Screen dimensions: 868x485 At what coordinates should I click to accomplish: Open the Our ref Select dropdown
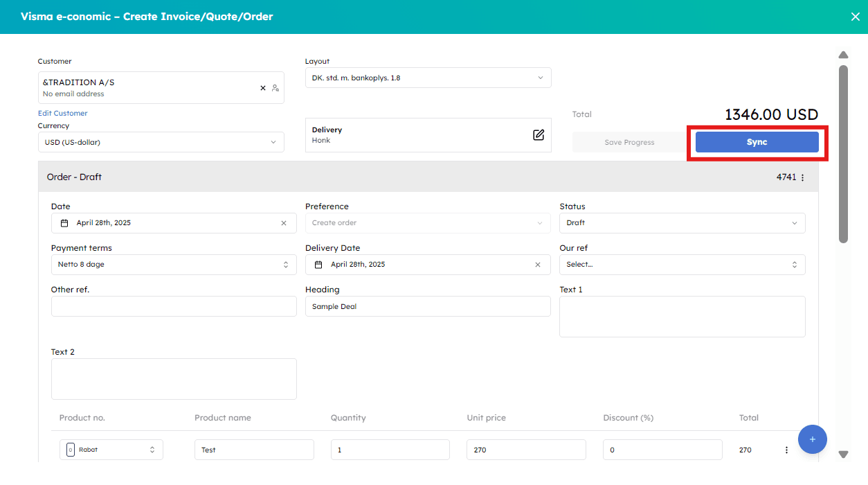682,265
